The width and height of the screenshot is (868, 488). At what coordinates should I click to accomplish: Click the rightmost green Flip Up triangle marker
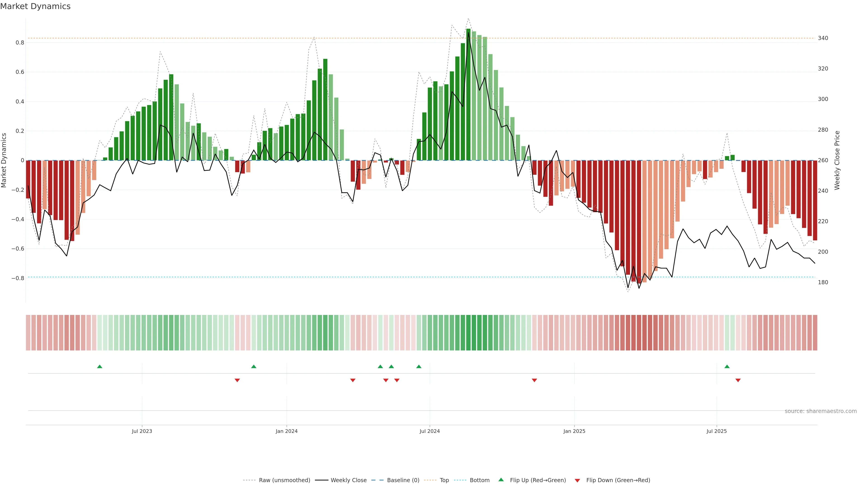coord(727,366)
